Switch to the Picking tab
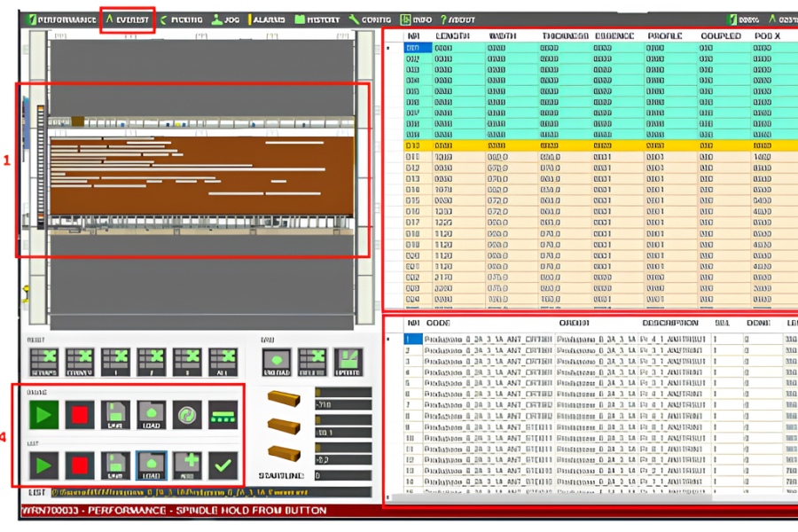Viewport: 798px width, 532px height. (181, 20)
